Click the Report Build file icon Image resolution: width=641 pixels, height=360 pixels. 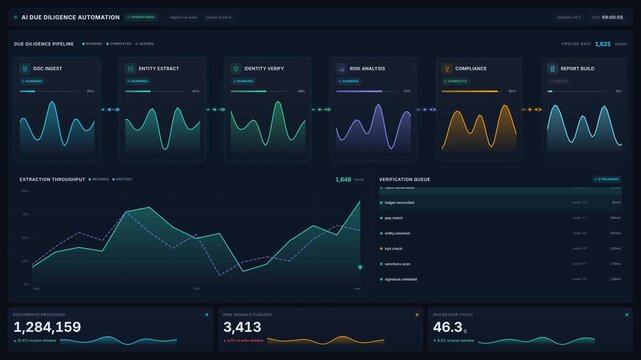[552, 69]
